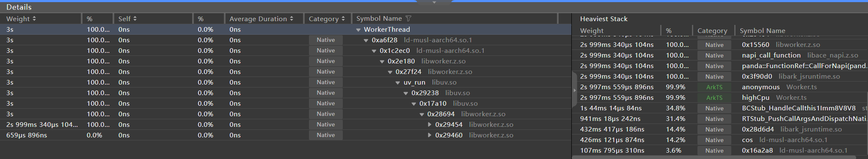Collapse the 0x28694 libworker node
Image resolution: width=868 pixels, height=159 pixels.
coord(422,114)
